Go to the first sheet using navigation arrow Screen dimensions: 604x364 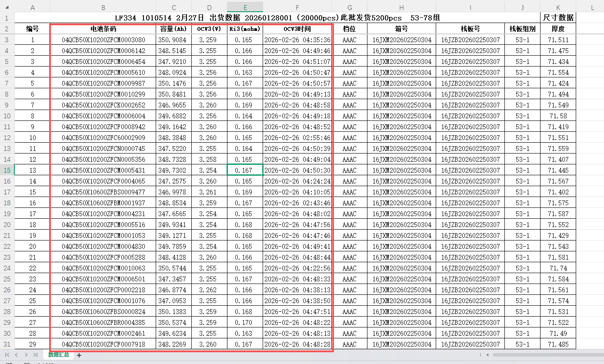pyautogui.click(x=7, y=355)
